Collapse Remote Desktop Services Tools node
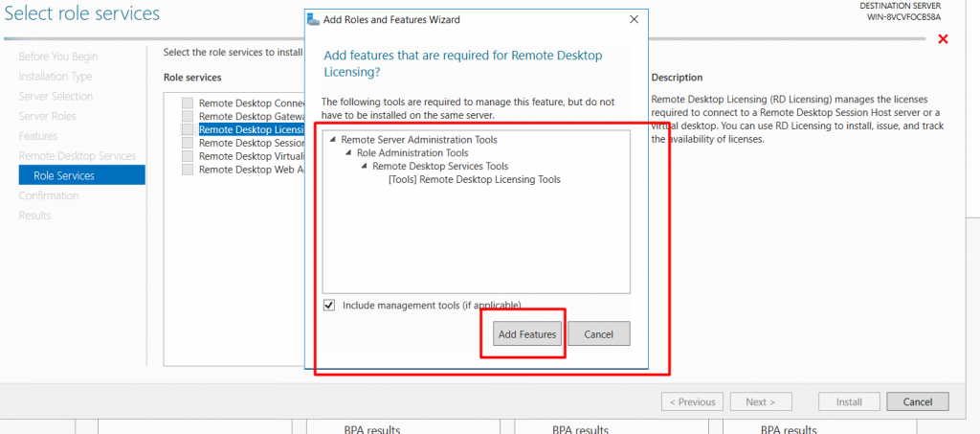The height and width of the screenshot is (434, 980). coord(364,167)
